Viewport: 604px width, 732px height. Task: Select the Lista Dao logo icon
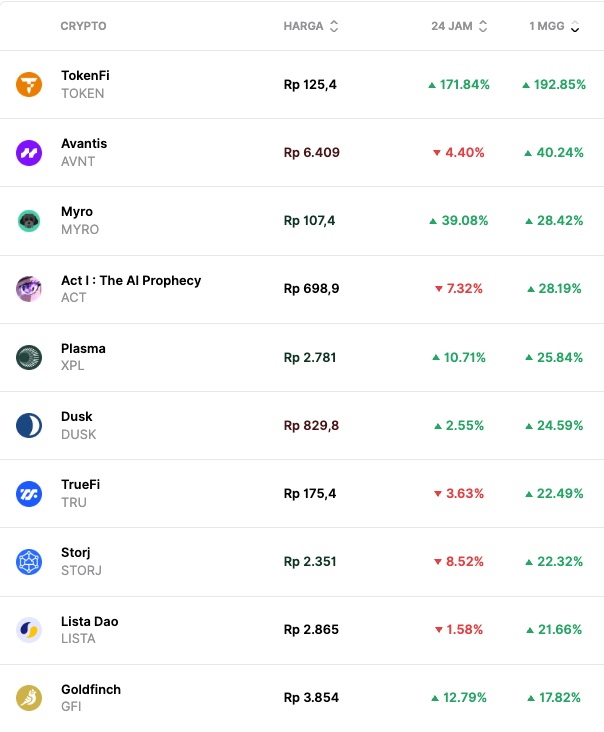29,630
